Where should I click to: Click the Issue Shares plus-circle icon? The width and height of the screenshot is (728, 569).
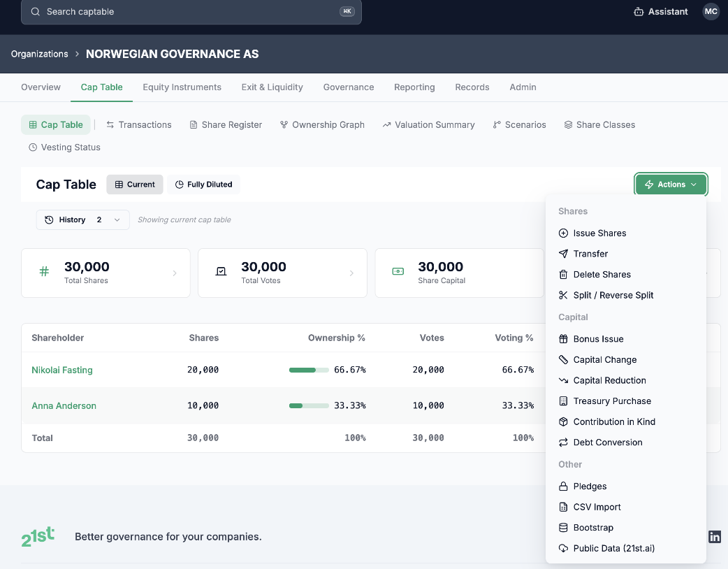pyautogui.click(x=563, y=233)
